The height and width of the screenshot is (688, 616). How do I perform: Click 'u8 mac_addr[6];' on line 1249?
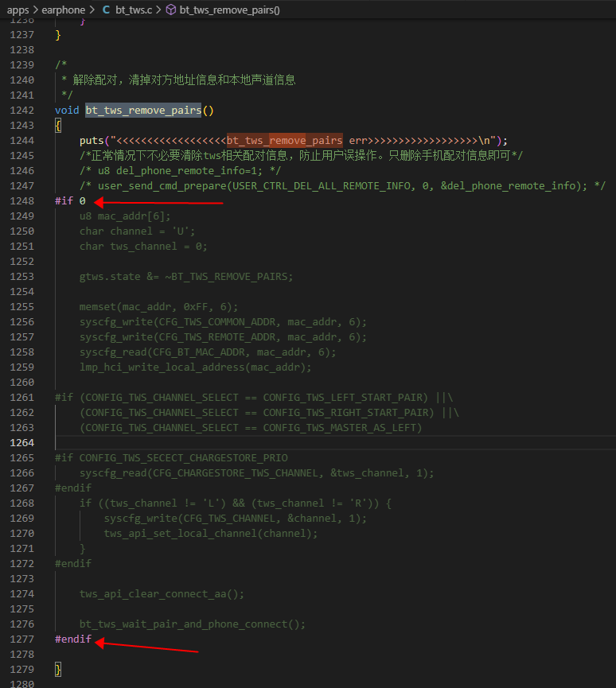[125, 216]
